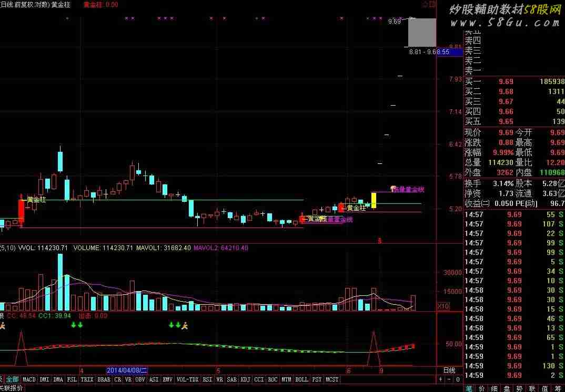Click the 卖一 ask row label
This screenshot has width=565, height=392.
[x=473, y=70]
